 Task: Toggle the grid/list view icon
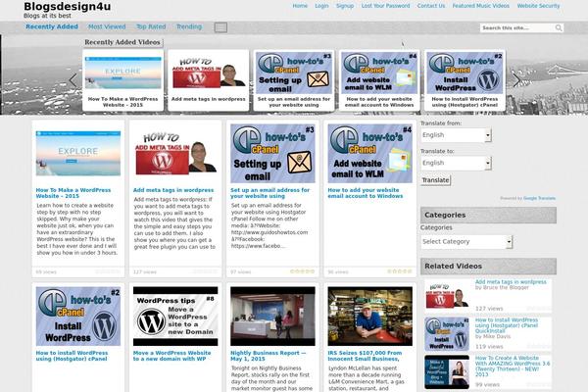(x=220, y=27)
